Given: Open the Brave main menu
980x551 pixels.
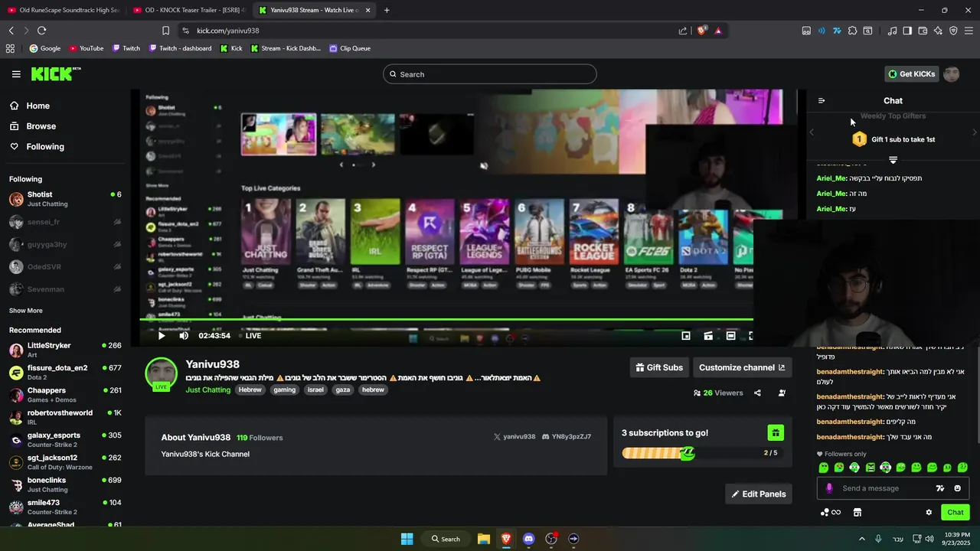Looking at the screenshot, I should [x=969, y=31].
